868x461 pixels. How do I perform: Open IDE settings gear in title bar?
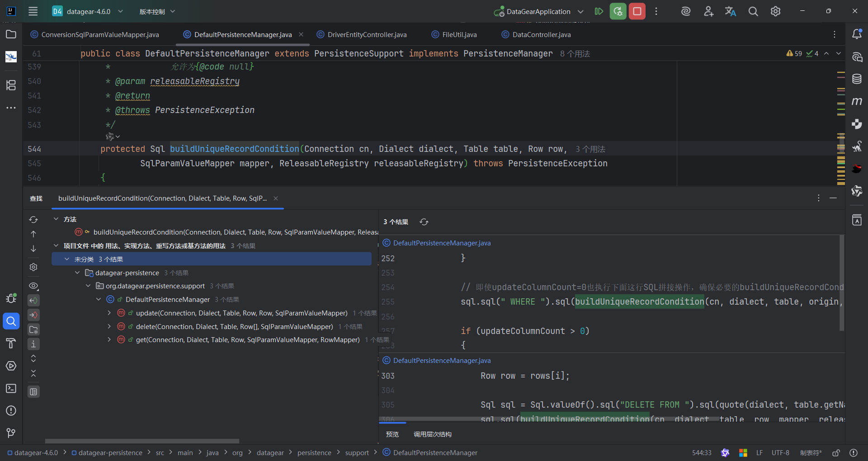(775, 11)
